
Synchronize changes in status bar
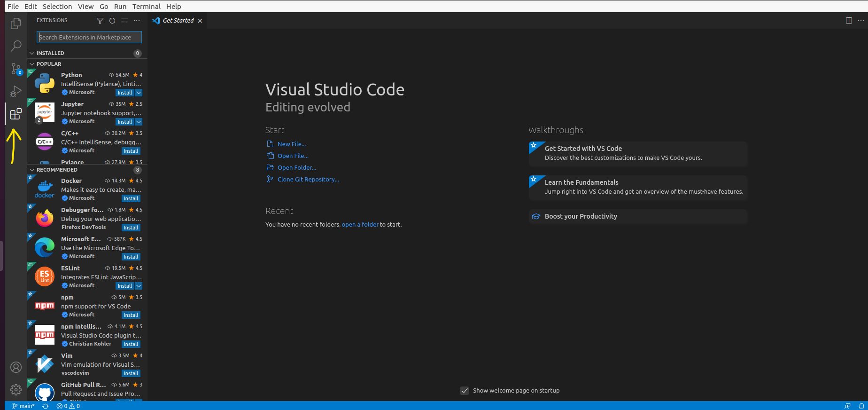46,406
